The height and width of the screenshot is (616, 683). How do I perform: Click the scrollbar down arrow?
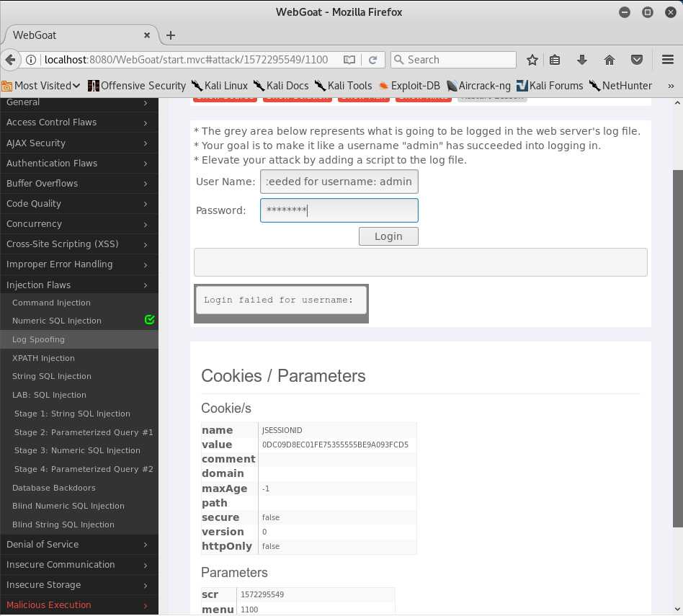(677, 609)
